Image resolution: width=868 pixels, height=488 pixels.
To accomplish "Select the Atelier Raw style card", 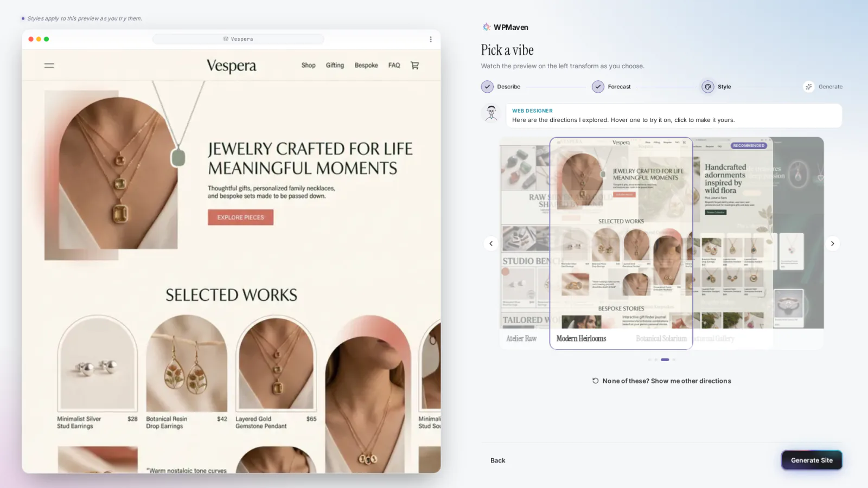I will coord(524,243).
